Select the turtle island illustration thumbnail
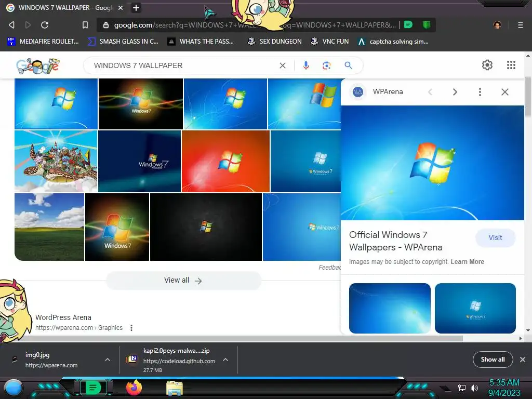532x399 pixels. pos(56,161)
